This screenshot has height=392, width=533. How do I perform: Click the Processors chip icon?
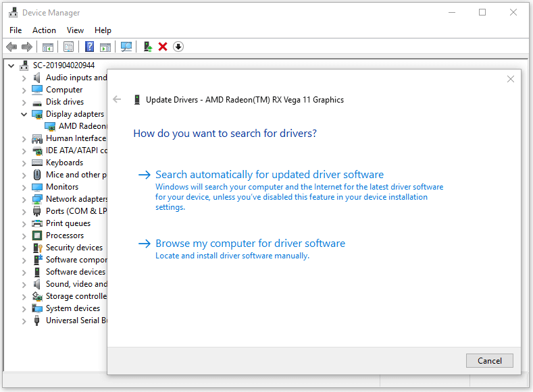pyautogui.click(x=36, y=235)
